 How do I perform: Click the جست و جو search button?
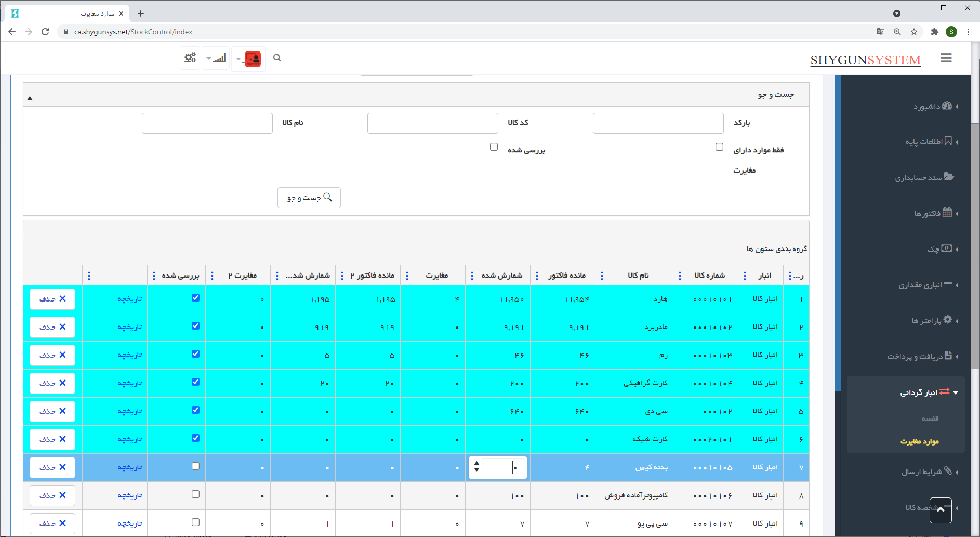tap(309, 198)
